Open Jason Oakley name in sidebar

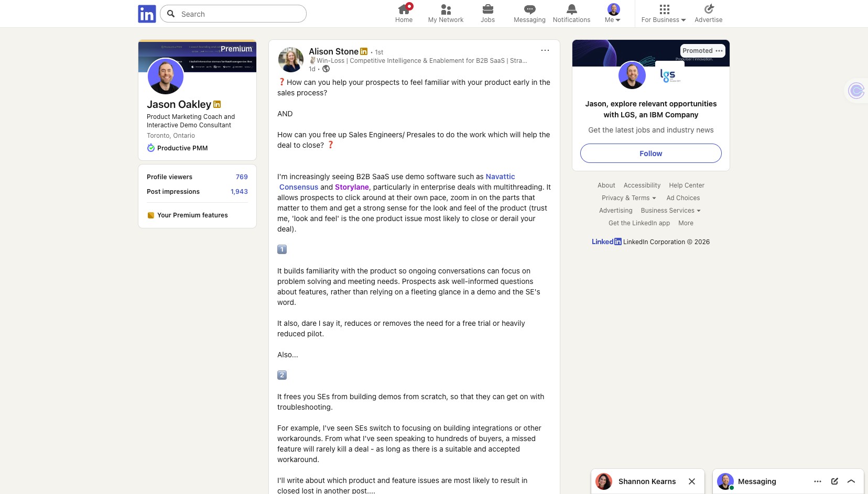click(x=179, y=104)
